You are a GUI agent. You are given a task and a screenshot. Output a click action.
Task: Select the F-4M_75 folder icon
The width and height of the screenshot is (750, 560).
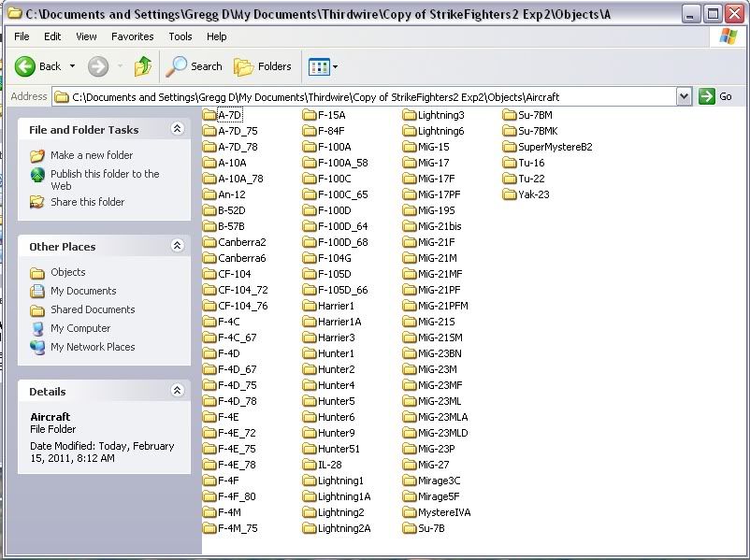coord(209,528)
